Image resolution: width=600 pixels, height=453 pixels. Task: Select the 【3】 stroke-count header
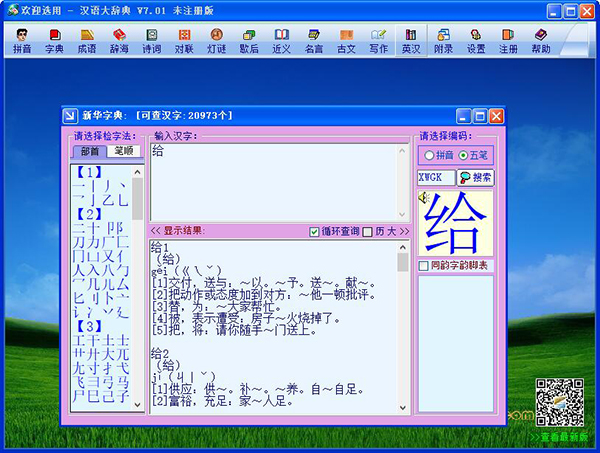(89, 326)
